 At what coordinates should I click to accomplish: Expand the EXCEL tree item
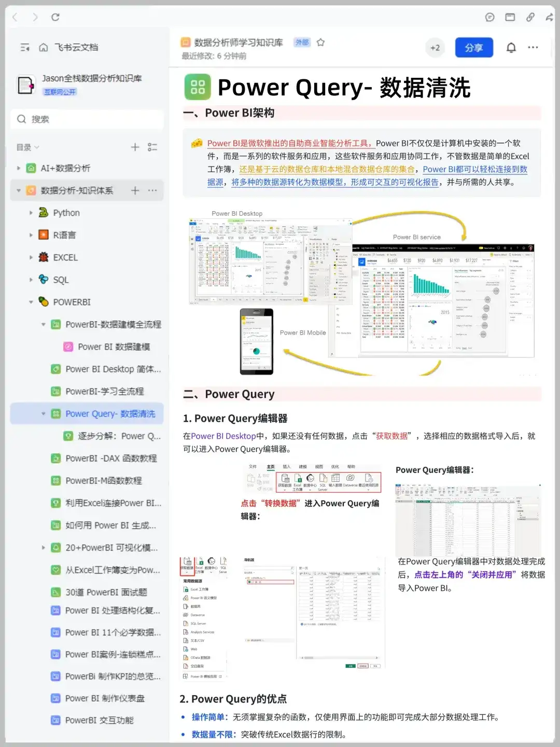[30, 257]
